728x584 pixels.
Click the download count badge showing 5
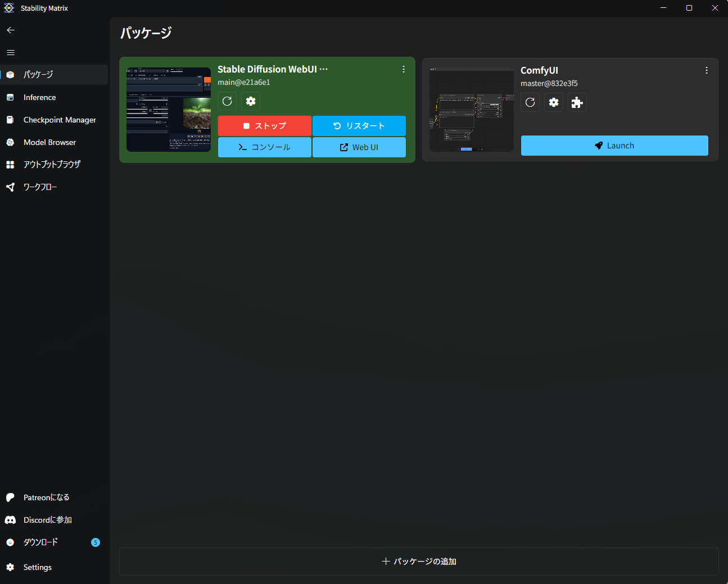pos(96,542)
